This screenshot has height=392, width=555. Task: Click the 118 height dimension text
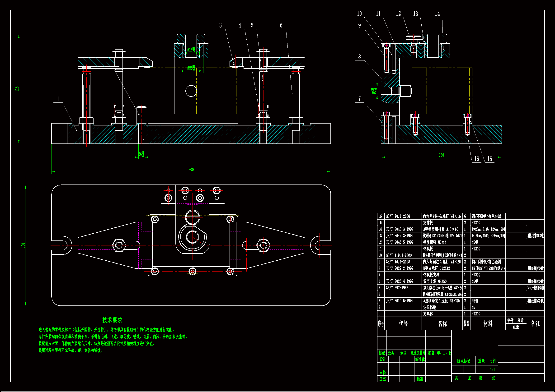(17, 89)
